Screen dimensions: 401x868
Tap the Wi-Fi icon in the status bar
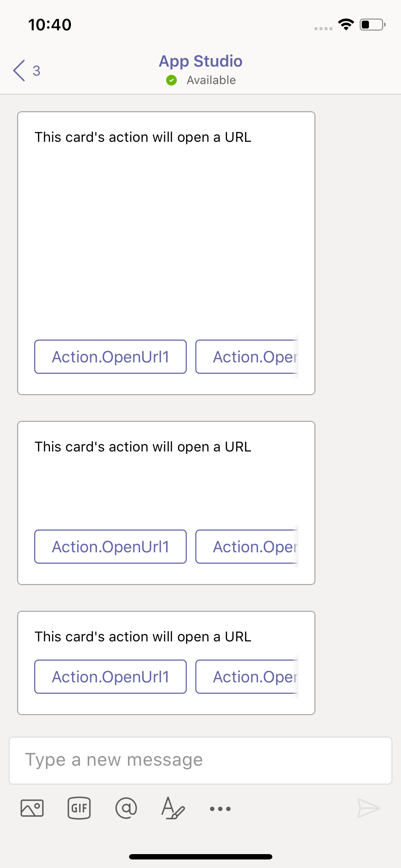(x=345, y=24)
